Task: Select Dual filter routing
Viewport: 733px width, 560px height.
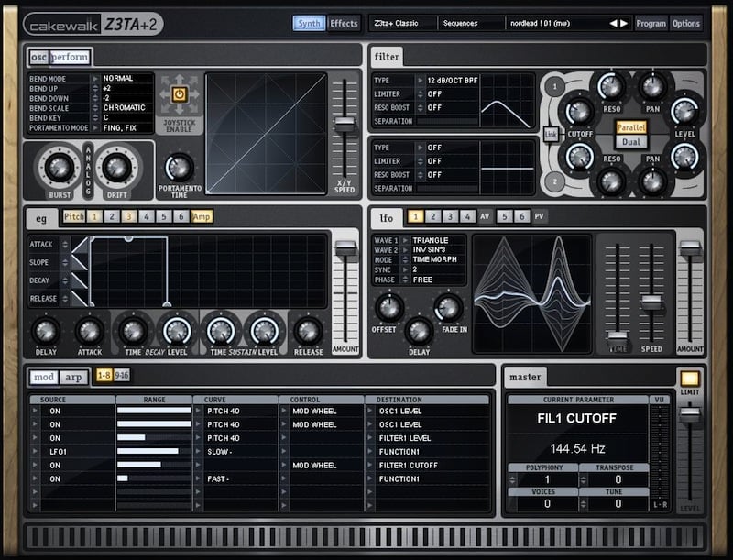Action: (631, 142)
